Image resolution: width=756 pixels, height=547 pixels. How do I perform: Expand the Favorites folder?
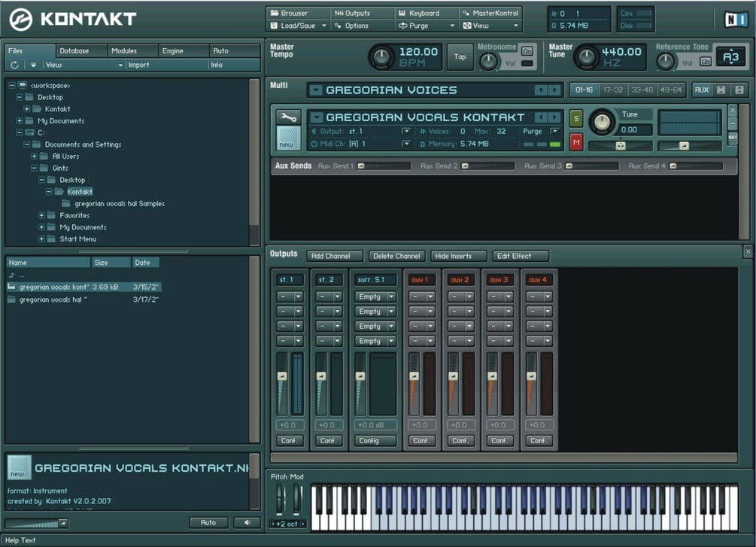(x=41, y=215)
